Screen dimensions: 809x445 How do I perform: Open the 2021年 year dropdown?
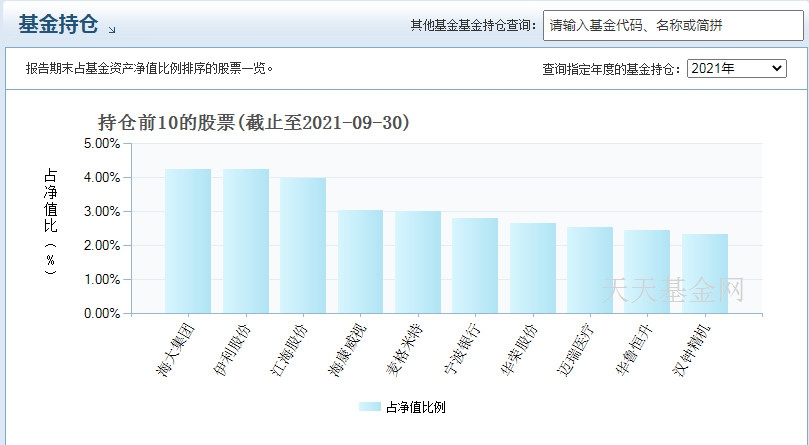(x=736, y=68)
